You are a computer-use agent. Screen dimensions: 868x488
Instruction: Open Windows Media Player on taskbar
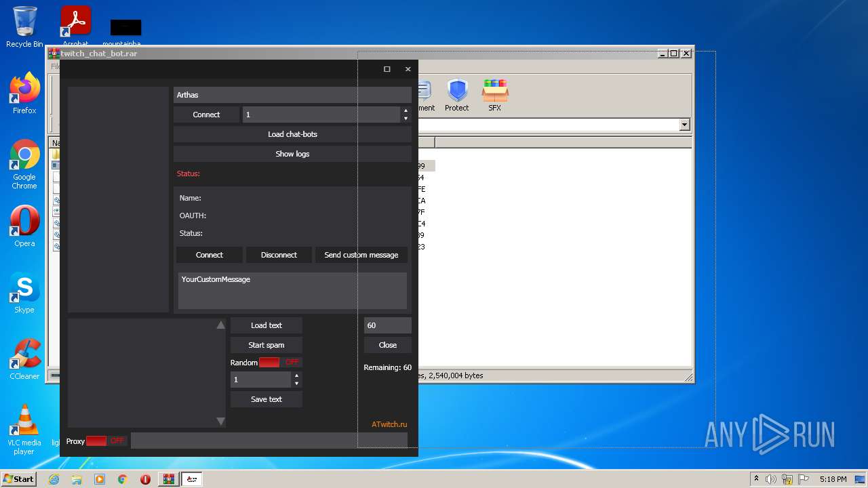pos(100,479)
